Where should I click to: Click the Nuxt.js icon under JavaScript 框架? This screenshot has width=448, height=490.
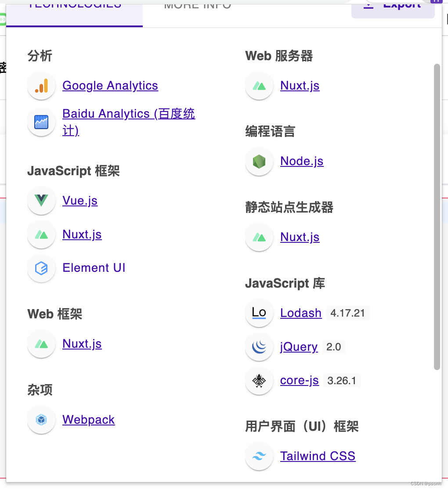point(41,234)
